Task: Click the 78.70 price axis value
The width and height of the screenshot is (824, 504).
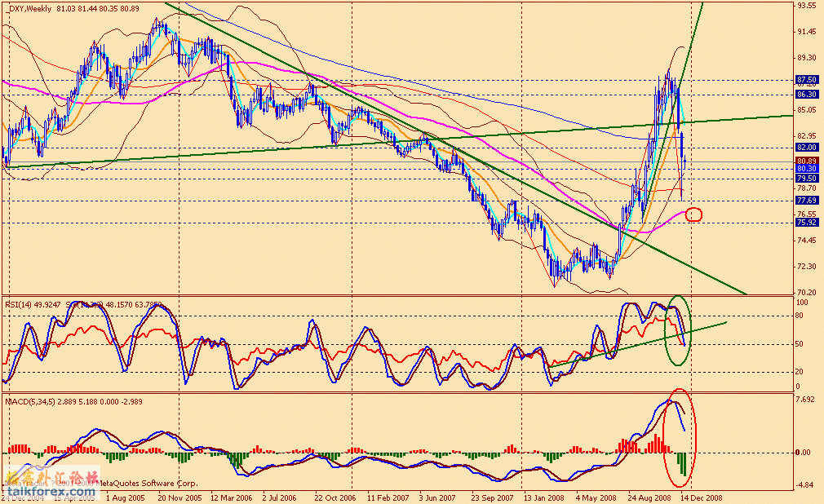Action: (807, 188)
